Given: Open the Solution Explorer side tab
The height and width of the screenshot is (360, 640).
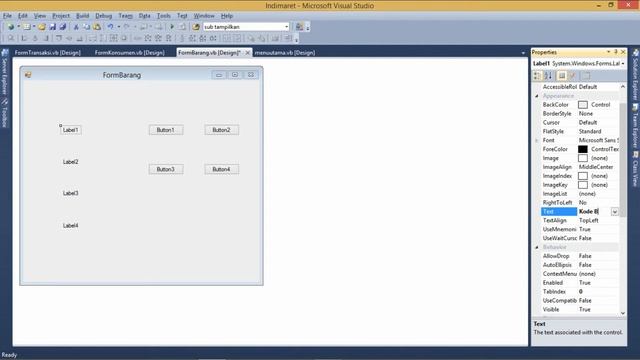Looking at the screenshot, I should (635, 74).
